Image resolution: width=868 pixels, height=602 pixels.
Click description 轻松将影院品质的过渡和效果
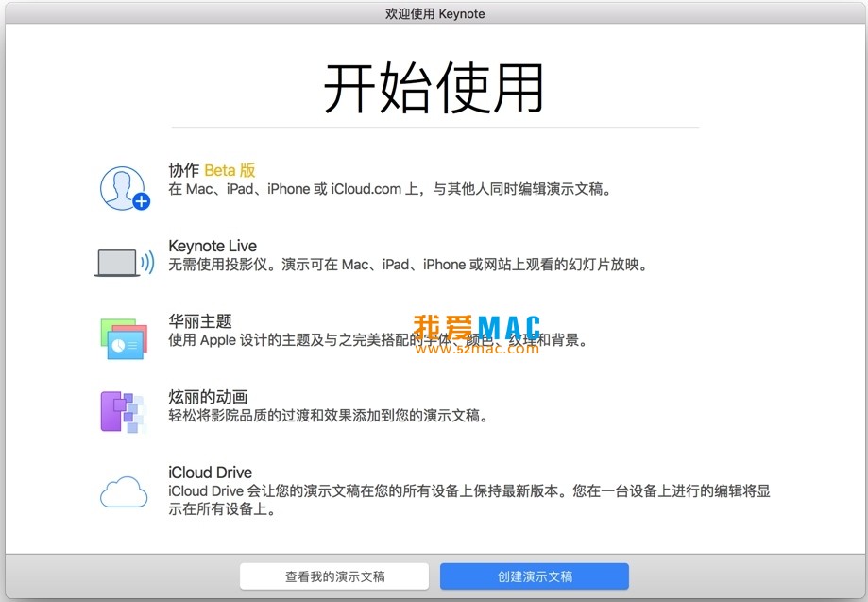coord(330,416)
